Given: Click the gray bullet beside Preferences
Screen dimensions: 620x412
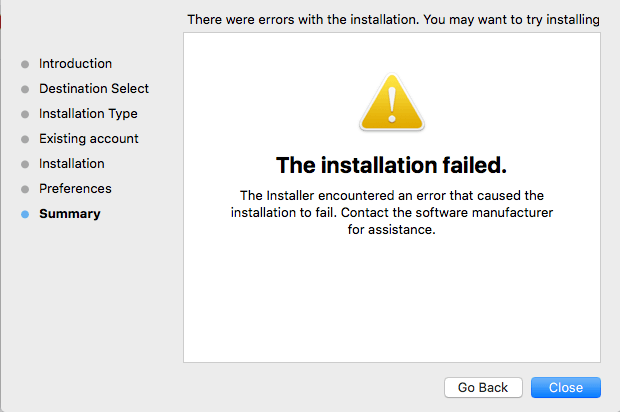Looking at the screenshot, I should coord(25,189).
